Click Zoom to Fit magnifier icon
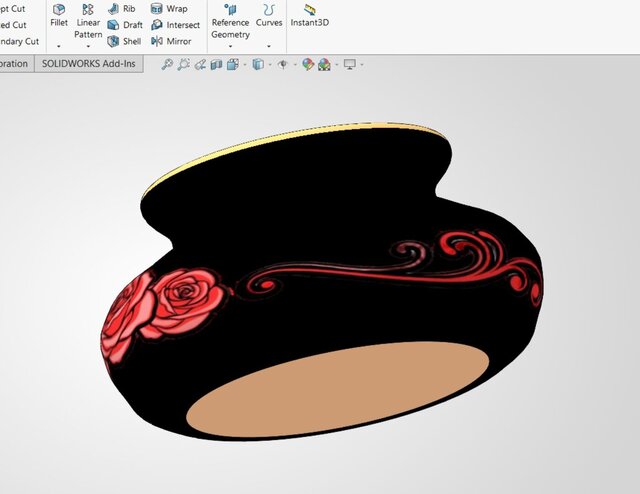The width and height of the screenshot is (640, 494). pyautogui.click(x=167, y=64)
